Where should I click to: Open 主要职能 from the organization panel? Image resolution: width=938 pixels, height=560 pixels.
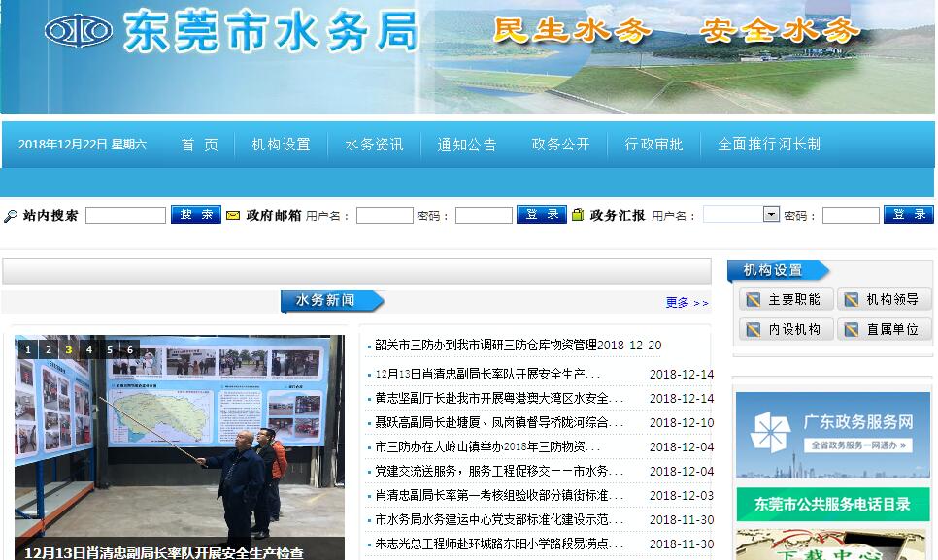click(x=785, y=300)
